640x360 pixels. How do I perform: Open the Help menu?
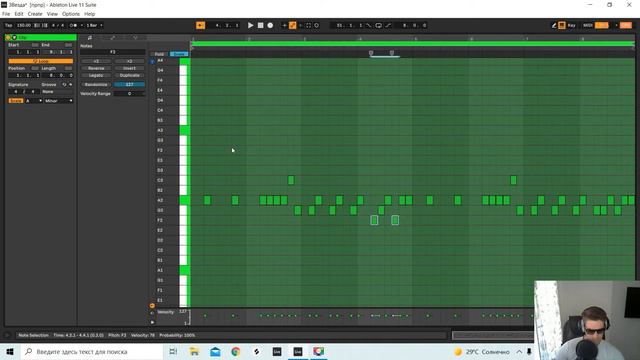click(89, 14)
